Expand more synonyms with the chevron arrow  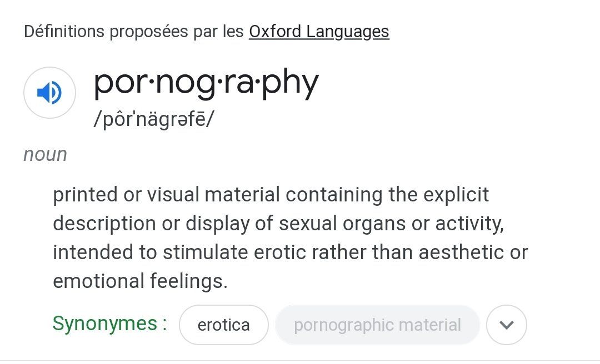506,325
